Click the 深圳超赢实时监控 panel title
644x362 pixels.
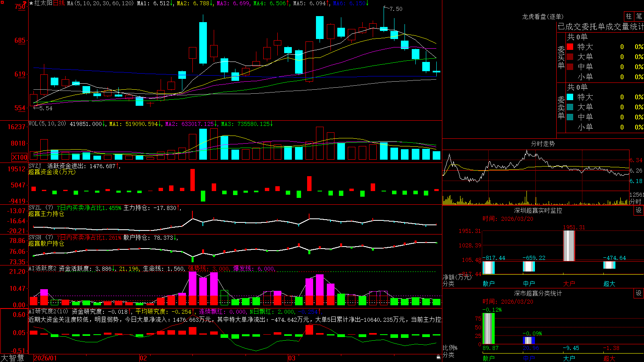tap(538, 210)
